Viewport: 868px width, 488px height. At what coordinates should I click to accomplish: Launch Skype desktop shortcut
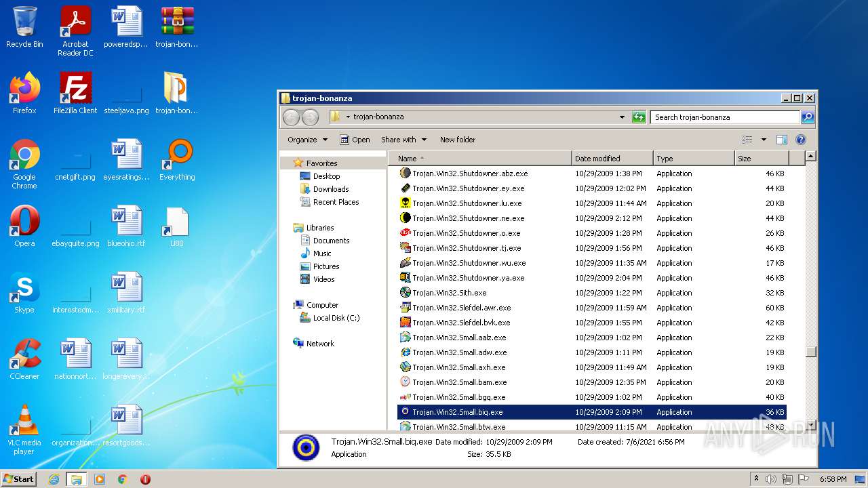(24, 293)
